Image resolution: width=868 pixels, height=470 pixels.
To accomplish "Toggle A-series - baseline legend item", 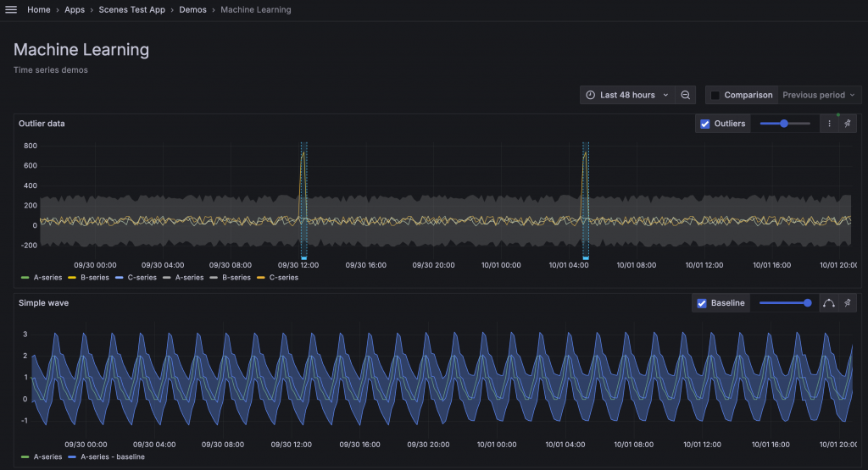I will 106,456.
